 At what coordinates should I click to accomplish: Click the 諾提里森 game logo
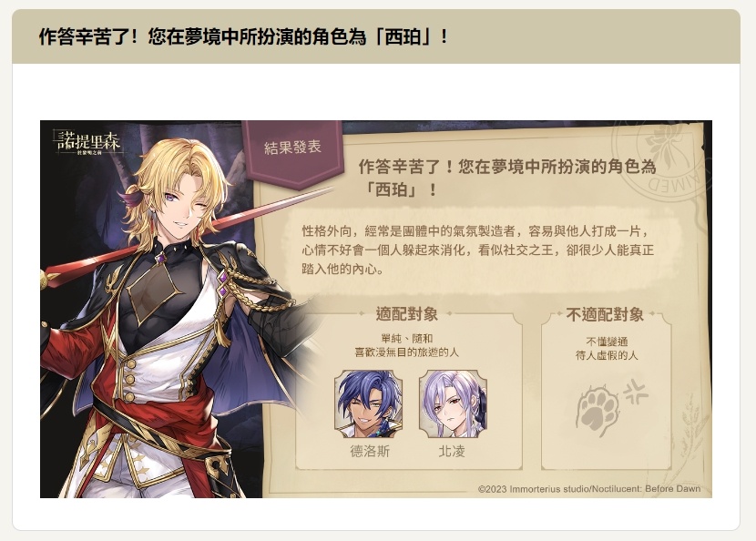coord(87,143)
